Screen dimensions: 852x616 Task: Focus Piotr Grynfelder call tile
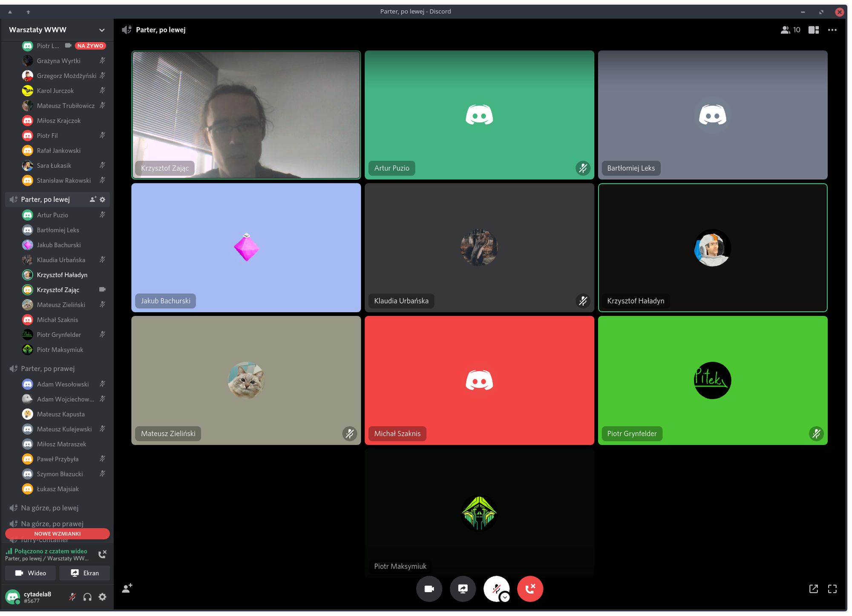[713, 381]
